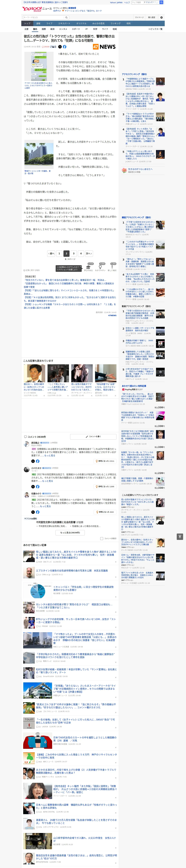Viewport: 186px width, 868px height.
Task: Open the settings gear icon
Action: click(x=161, y=17)
